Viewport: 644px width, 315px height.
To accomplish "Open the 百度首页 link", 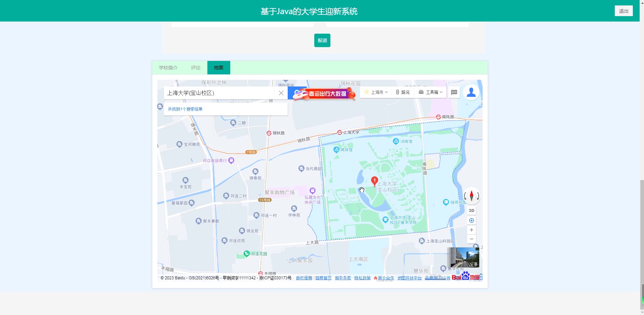I will pos(323,278).
